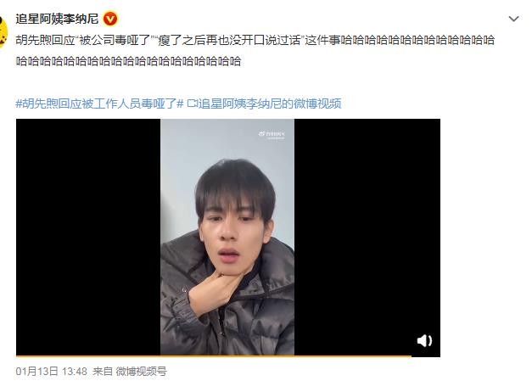Open the 追星阿姨李纳尼 username profile
This screenshot has height=392, width=532.
point(57,19)
